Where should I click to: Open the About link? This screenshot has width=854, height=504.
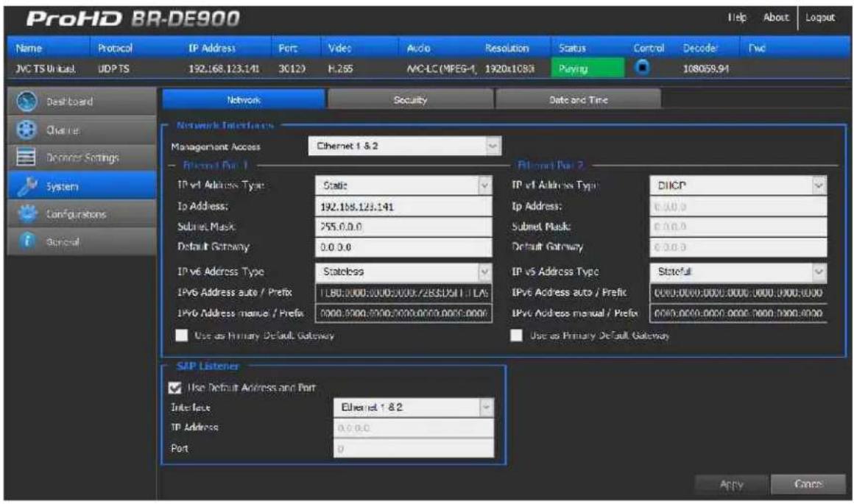(x=775, y=18)
